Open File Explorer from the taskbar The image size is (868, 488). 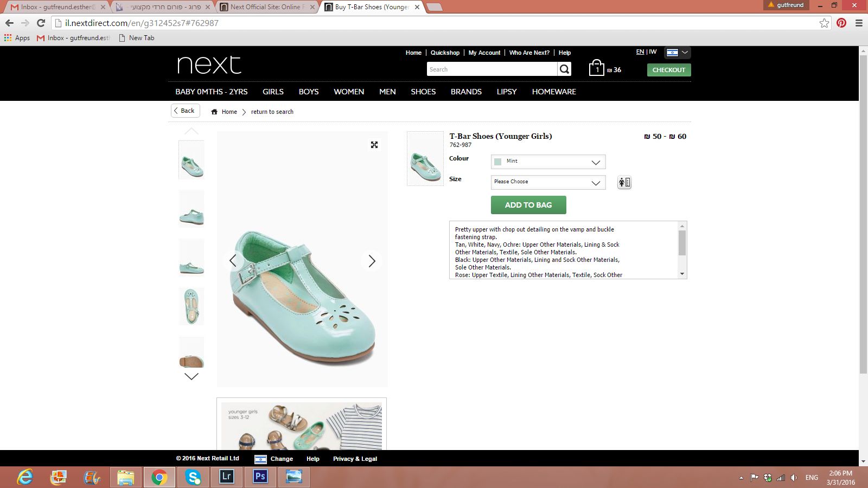point(126,477)
